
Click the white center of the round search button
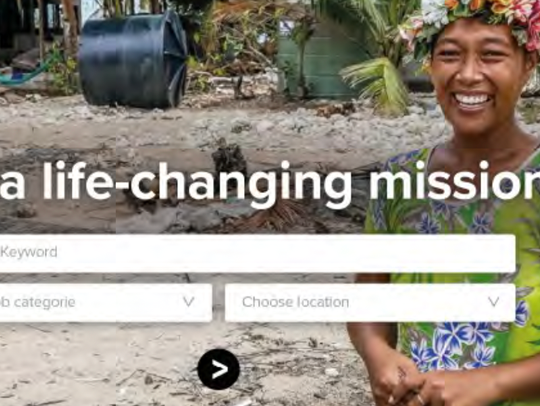[x=220, y=369]
